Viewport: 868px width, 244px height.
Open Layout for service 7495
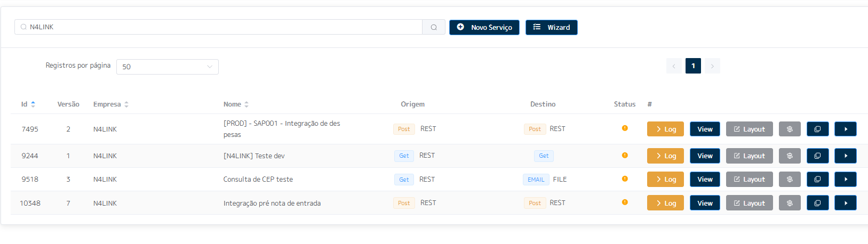(750, 129)
